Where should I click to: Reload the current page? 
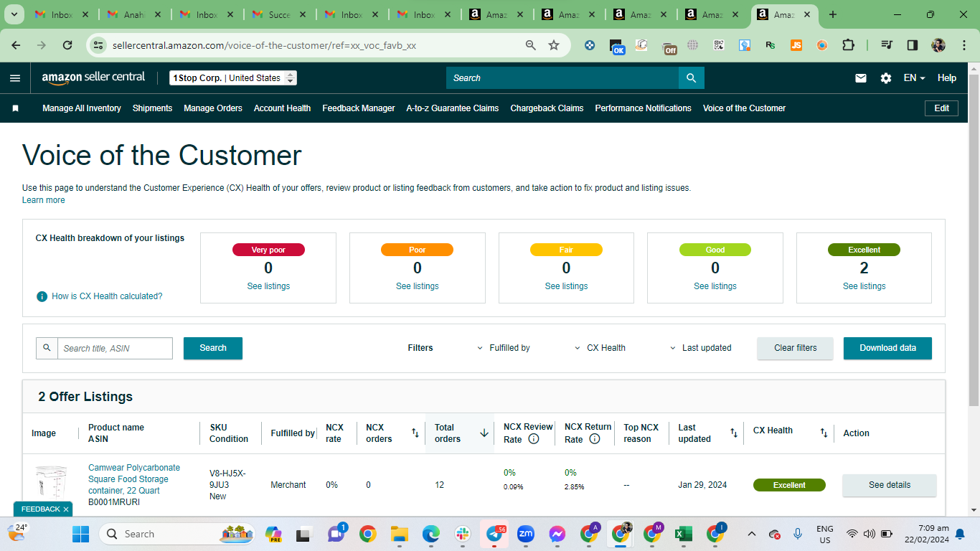[x=67, y=45]
